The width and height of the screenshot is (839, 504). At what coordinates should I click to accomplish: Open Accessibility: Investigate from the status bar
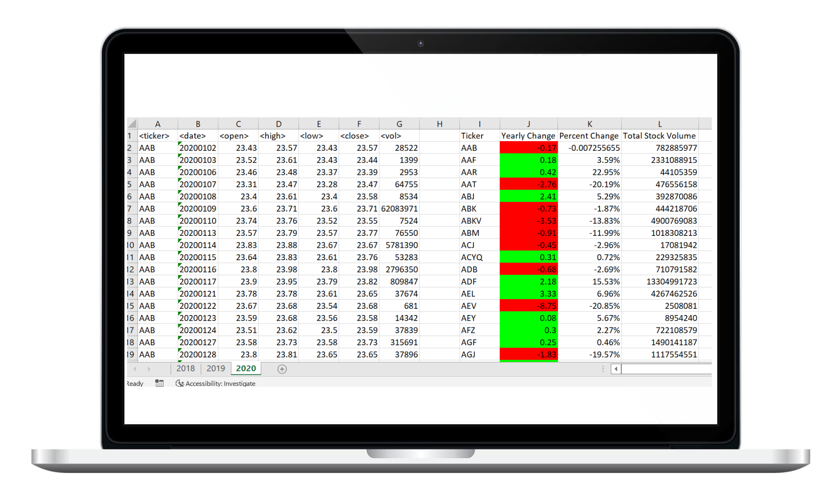click(x=220, y=384)
